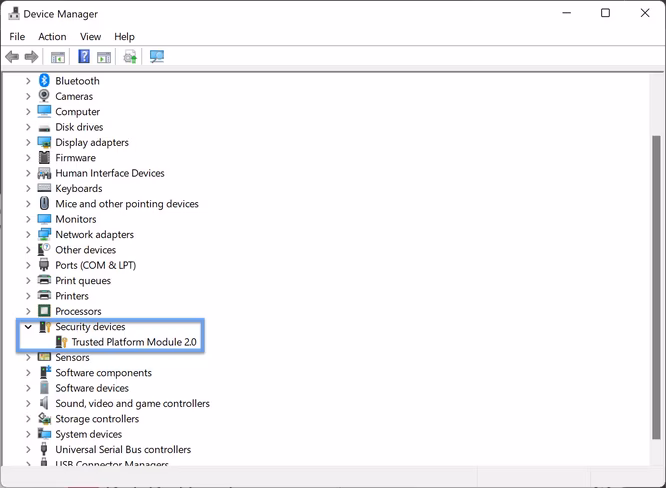Image resolution: width=666 pixels, height=488 pixels.
Task: Click the Back arrow toolbar icon
Action: [12, 56]
